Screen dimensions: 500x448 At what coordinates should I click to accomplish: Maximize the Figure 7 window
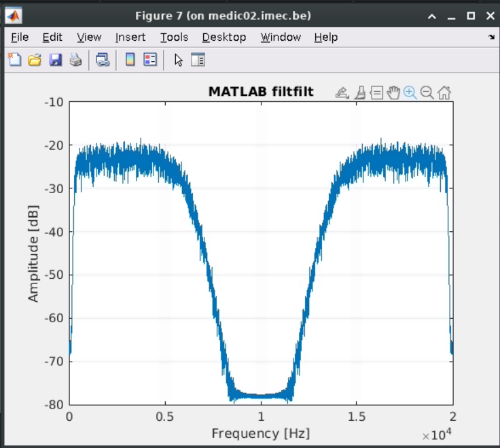471,16
